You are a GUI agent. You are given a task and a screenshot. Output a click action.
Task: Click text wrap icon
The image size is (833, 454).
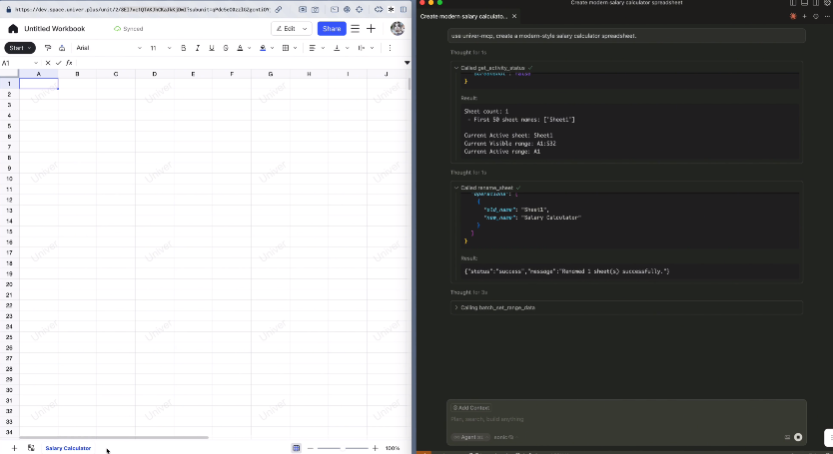[361, 48]
